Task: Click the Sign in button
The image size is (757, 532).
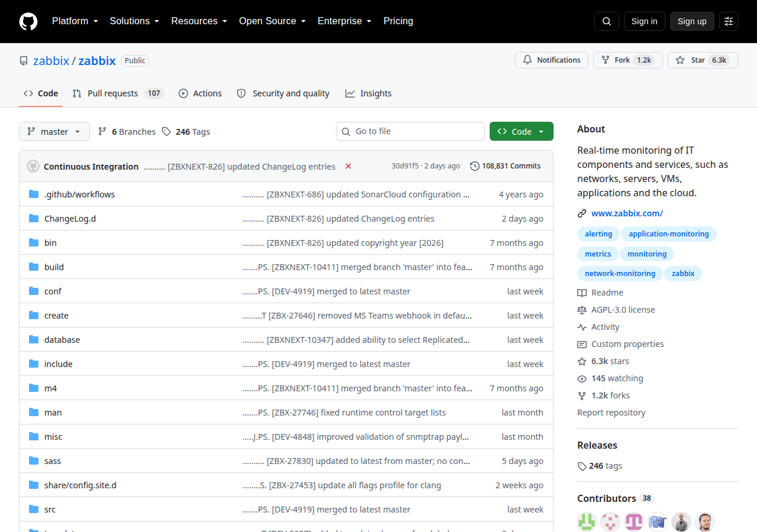Action: 644,21
